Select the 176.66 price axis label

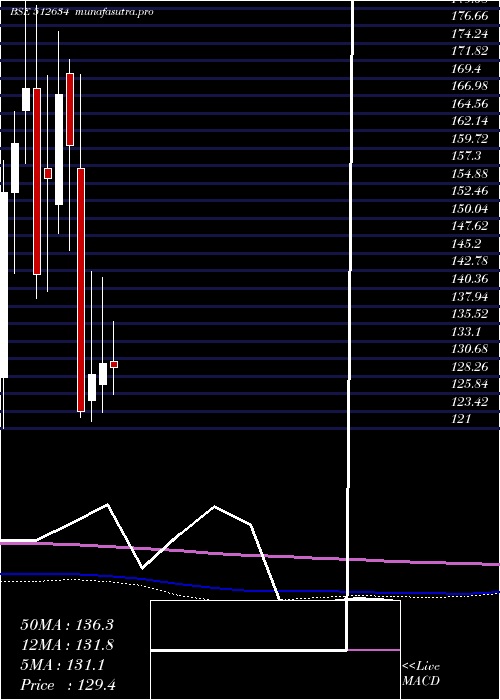470,17
